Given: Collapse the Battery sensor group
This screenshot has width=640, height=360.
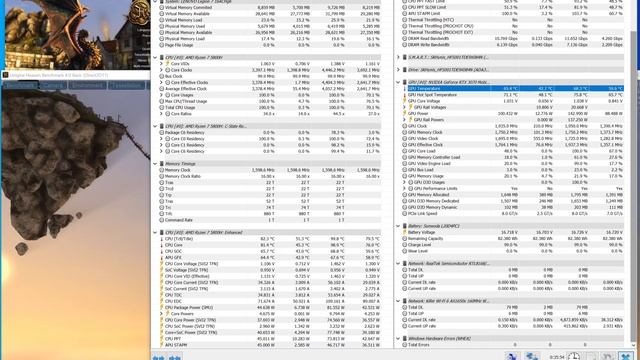Looking at the screenshot, I should [398, 226].
